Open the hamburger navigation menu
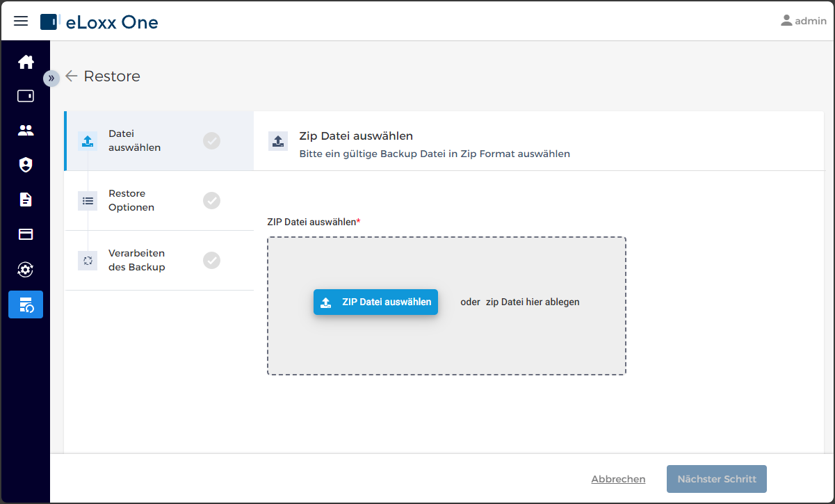Screen dimensions: 835x504 [21, 21]
